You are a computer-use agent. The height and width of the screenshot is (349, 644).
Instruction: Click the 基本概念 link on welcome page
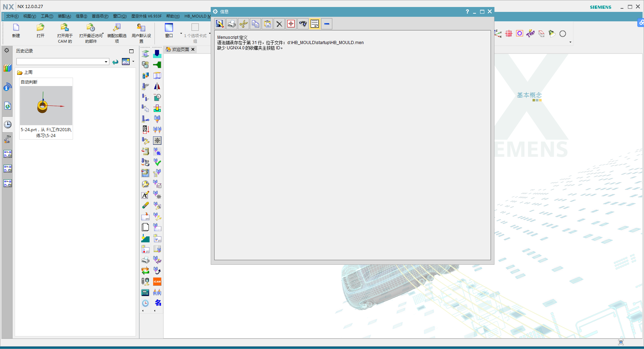coord(529,95)
